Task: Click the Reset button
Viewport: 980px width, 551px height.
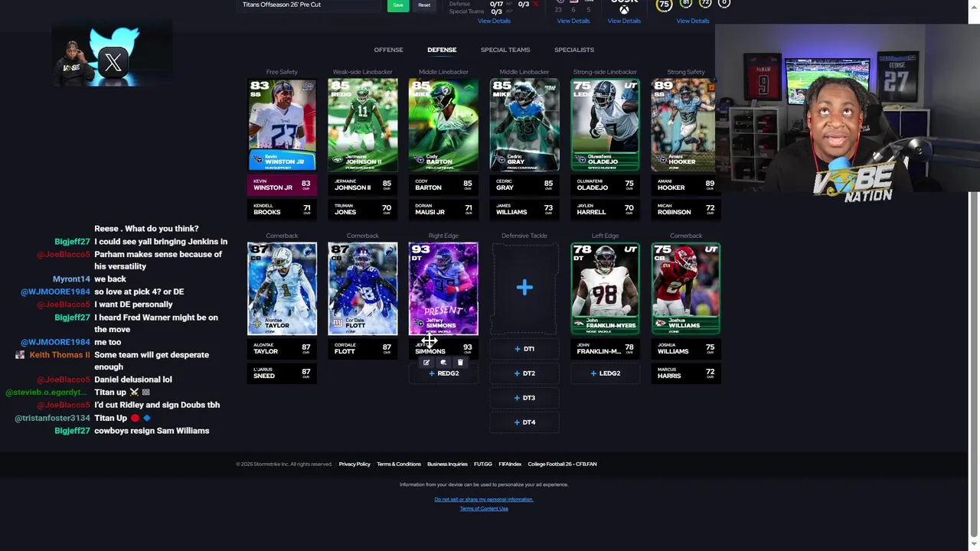Action: tap(424, 5)
